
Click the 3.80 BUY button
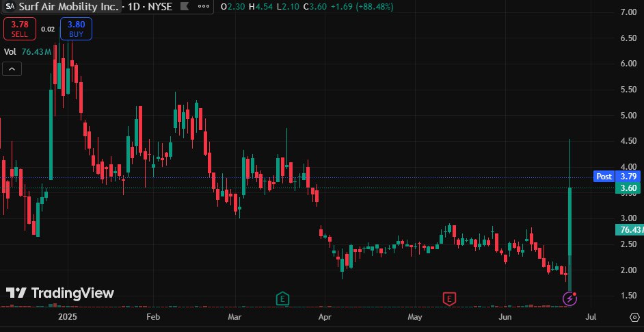pyautogui.click(x=76, y=29)
